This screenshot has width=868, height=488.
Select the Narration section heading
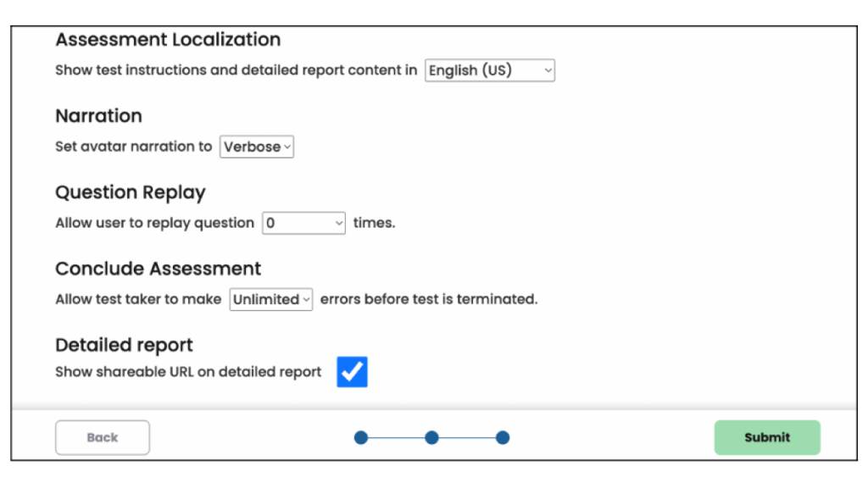click(x=98, y=116)
